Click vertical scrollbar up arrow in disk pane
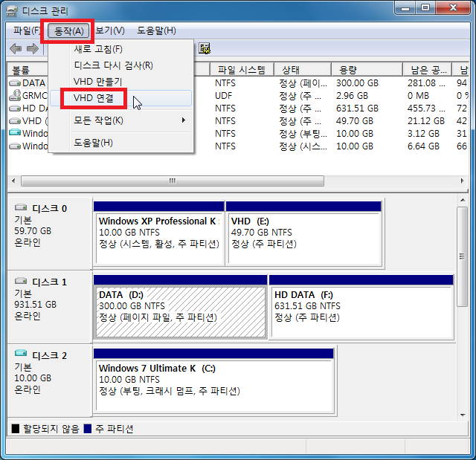The height and width of the screenshot is (460, 476). [x=463, y=200]
